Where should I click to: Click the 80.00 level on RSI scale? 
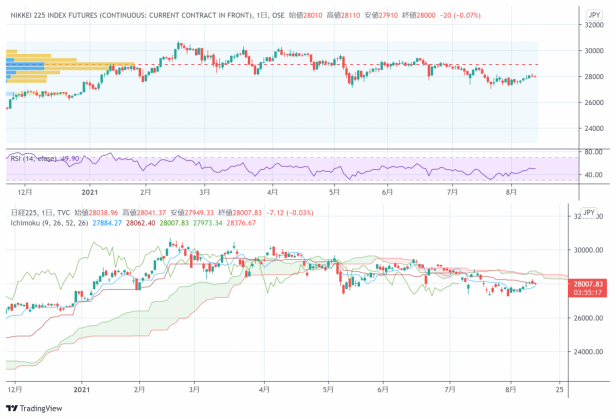[x=565, y=153]
